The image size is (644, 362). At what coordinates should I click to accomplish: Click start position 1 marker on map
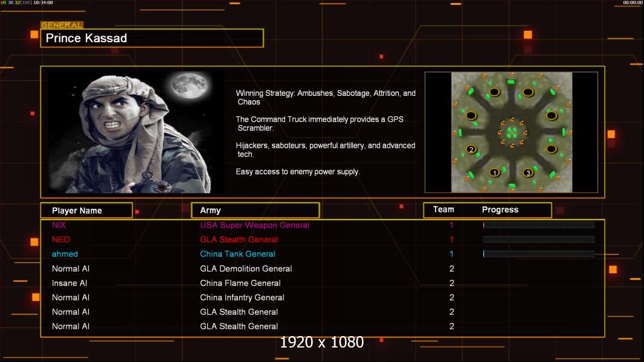click(495, 173)
